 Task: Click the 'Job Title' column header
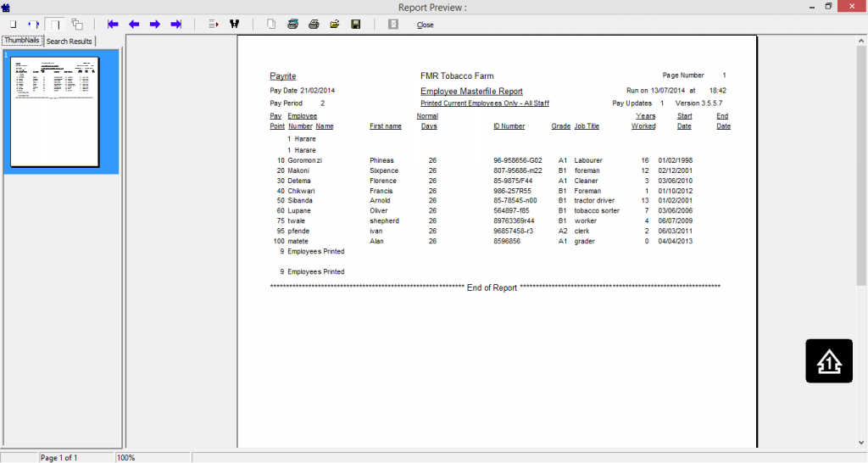(587, 126)
